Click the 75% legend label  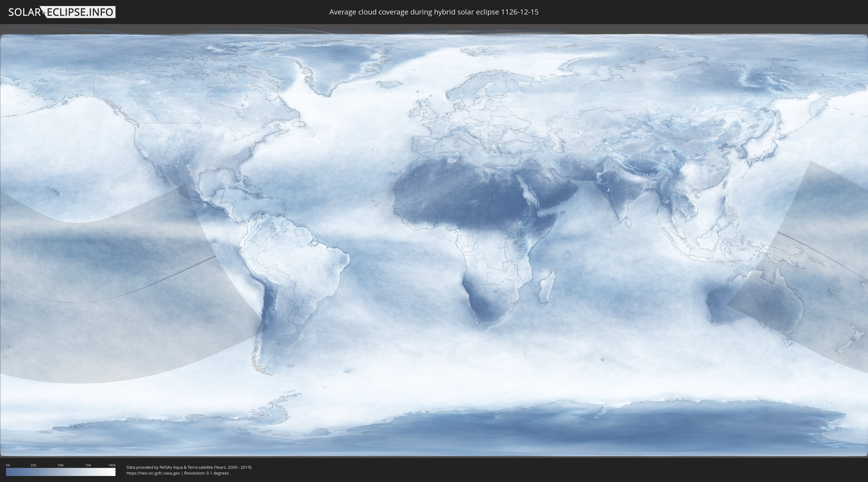88,465
